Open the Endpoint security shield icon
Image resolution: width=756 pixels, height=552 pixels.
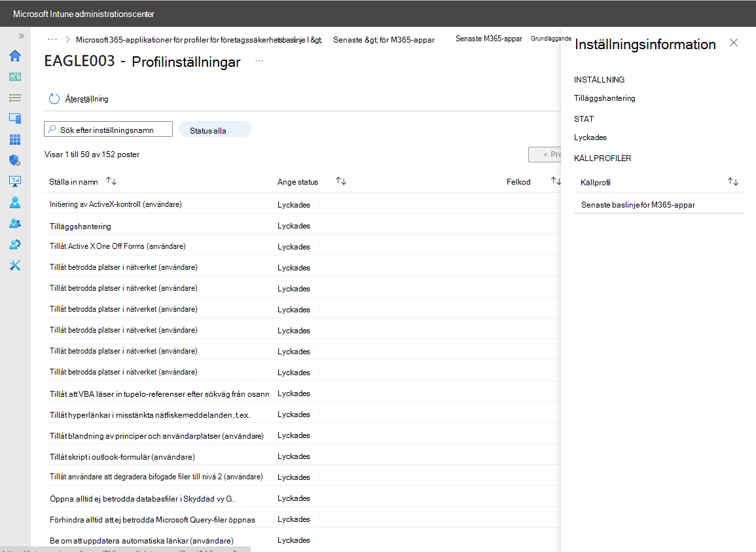pyautogui.click(x=15, y=160)
